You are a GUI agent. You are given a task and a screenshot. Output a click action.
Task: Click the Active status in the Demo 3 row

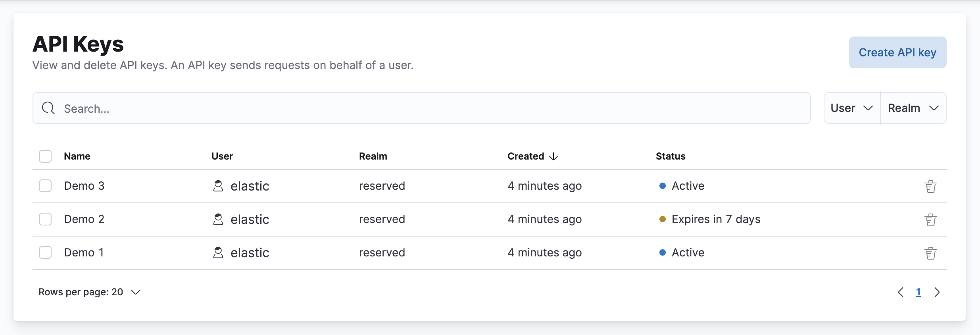(688, 186)
